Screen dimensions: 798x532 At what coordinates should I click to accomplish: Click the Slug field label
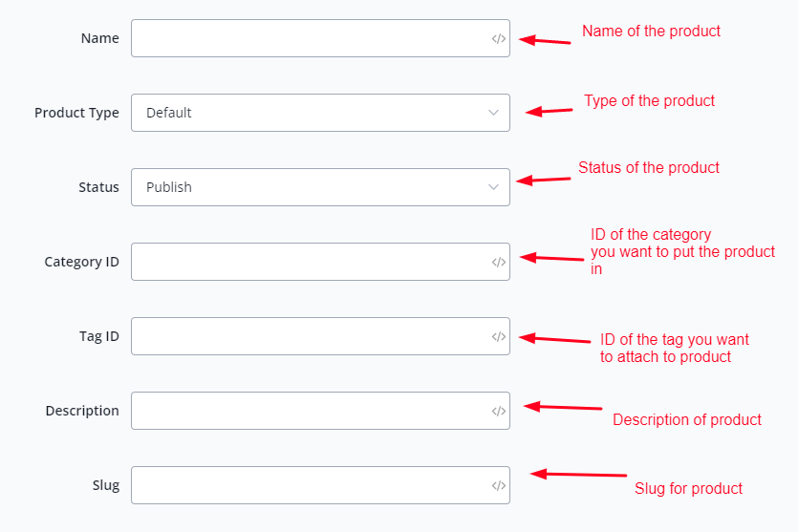coord(106,485)
